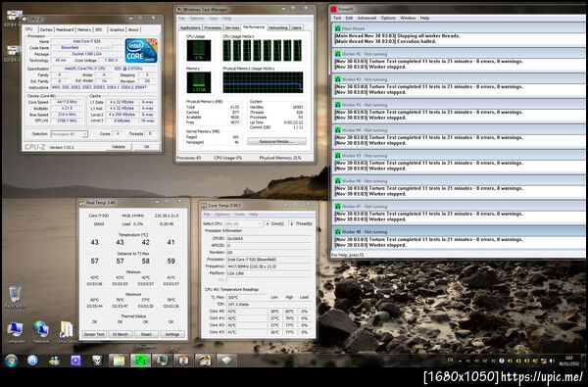Screen dimensions: 588x387
Task: Click the Worker #1 window icon in Prime95
Action: (337, 54)
